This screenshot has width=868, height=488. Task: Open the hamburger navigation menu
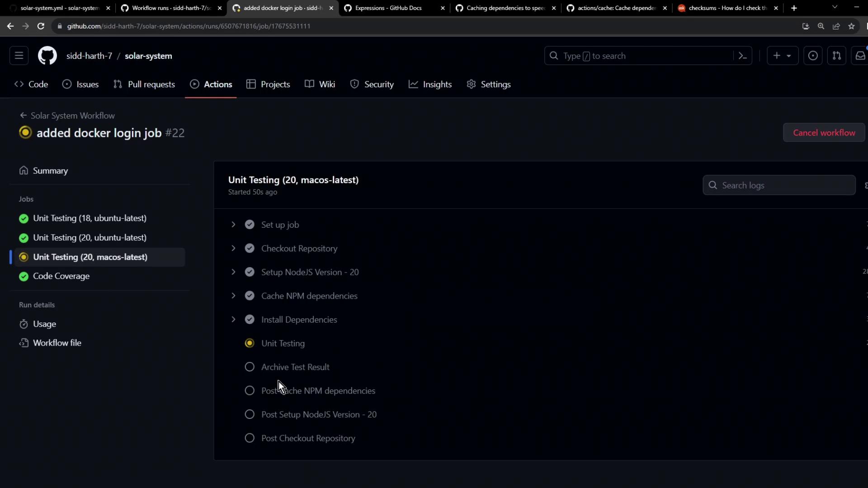click(19, 56)
